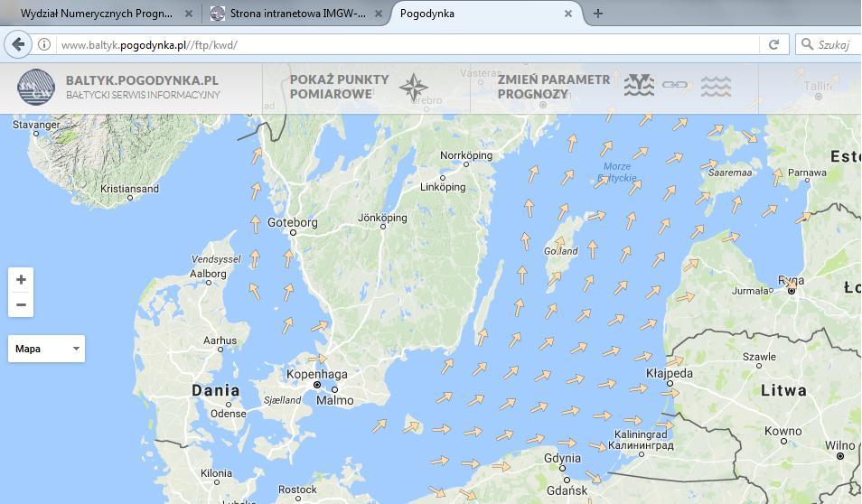Click the Szukaj search field

(x=835, y=44)
